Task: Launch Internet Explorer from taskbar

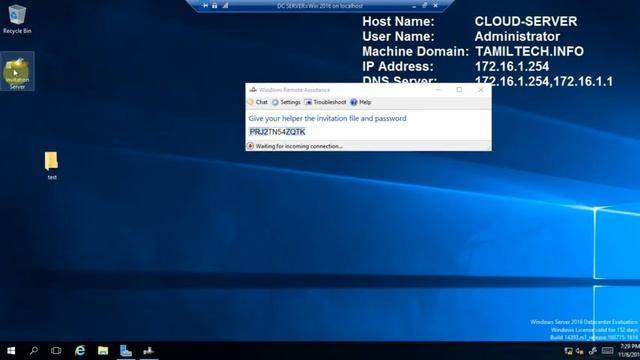Action: [80, 351]
